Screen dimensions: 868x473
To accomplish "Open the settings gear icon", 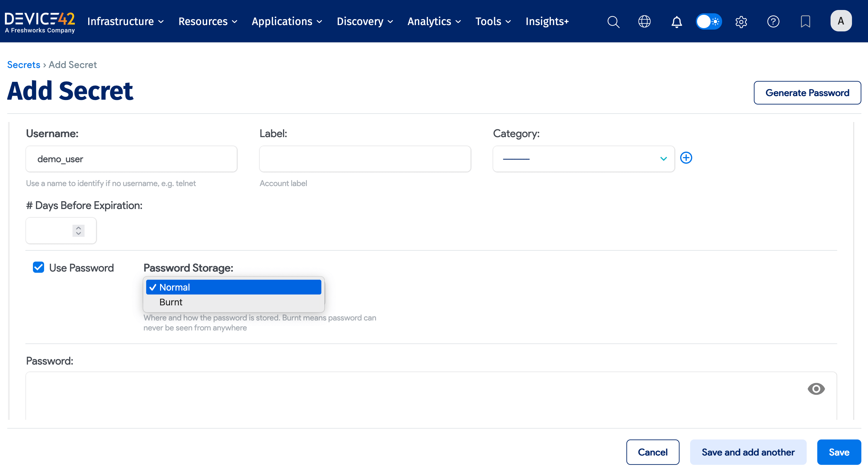I will (741, 21).
